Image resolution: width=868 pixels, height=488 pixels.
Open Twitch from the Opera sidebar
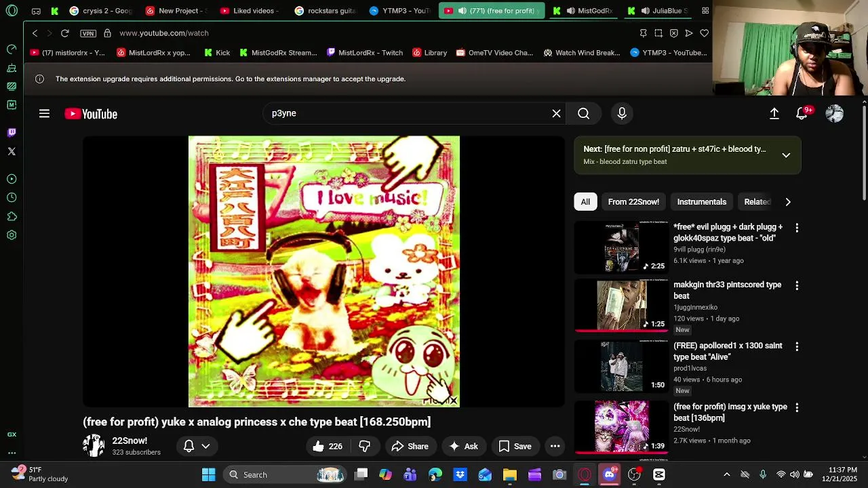click(x=12, y=133)
